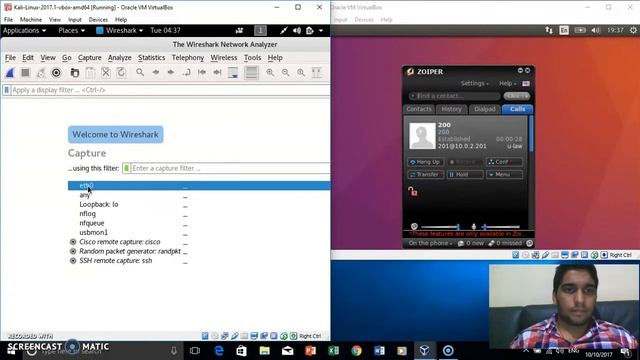The image size is (640, 360).
Task: Open the Wireshark Analyze menu
Action: (x=120, y=58)
